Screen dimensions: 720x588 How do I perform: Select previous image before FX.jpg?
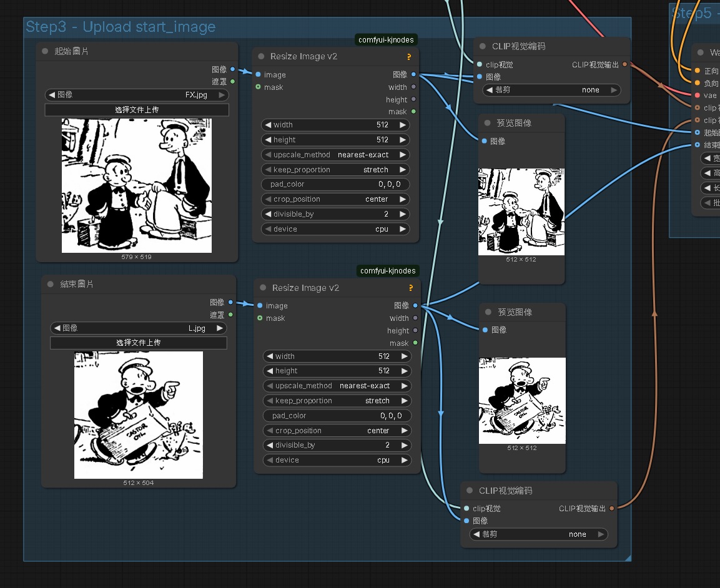point(51,94)
